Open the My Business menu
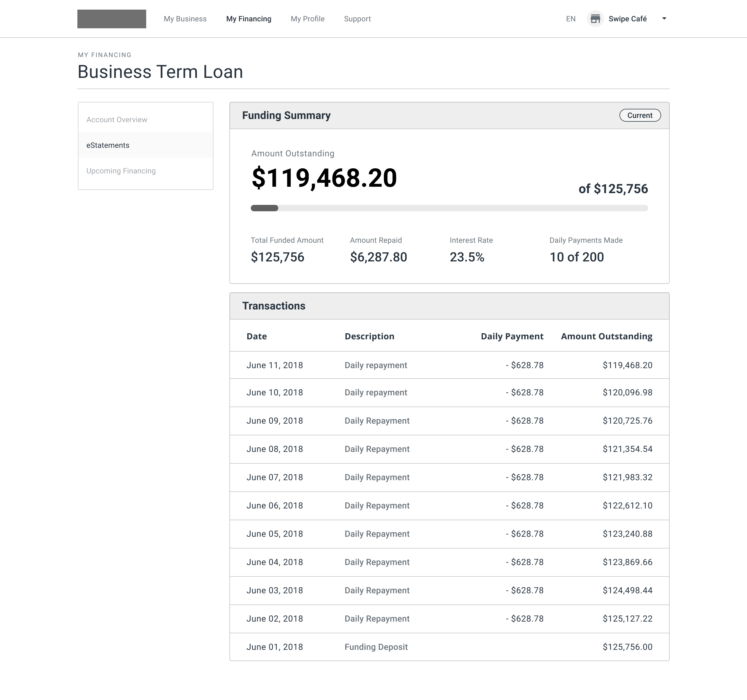 (x=185, y=19)
